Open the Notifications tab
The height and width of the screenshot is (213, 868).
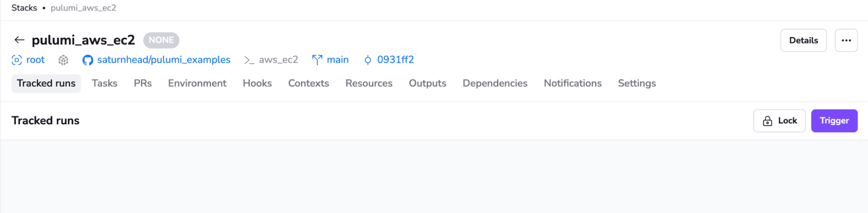click(x=573, y=83)
